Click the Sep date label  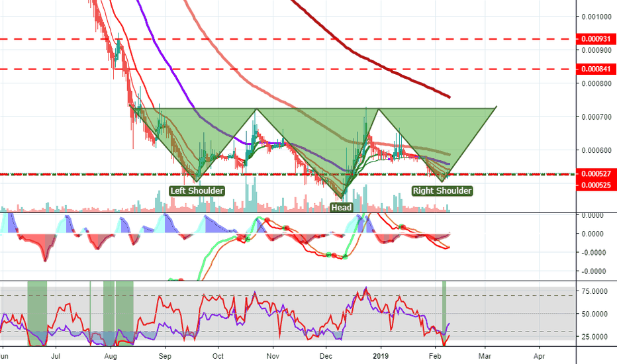point(165,356)
